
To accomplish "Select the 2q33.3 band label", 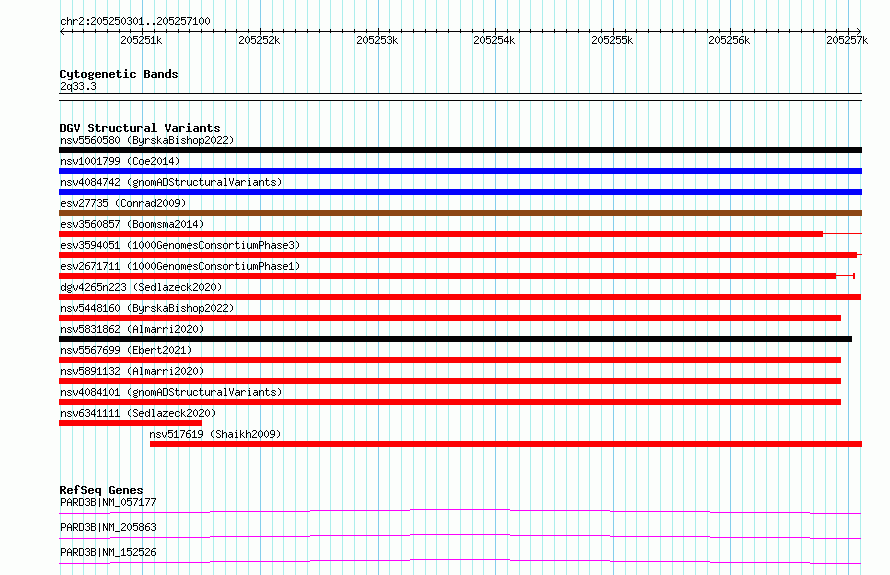I will [x=78, y=86].
